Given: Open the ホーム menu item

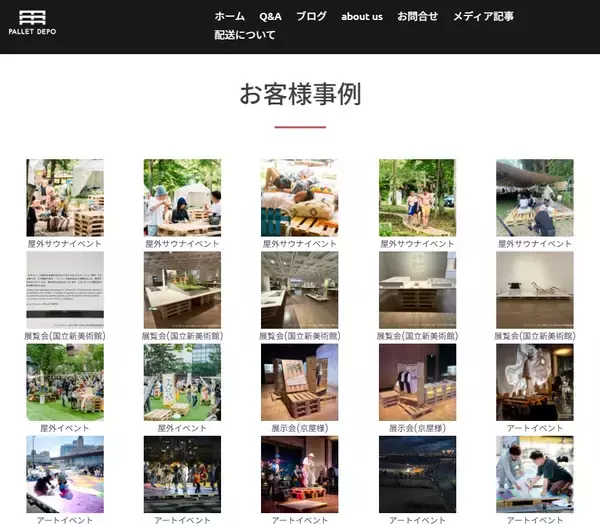Looking at the screenshot, I should pyautogui.click(x=229, y=16).
